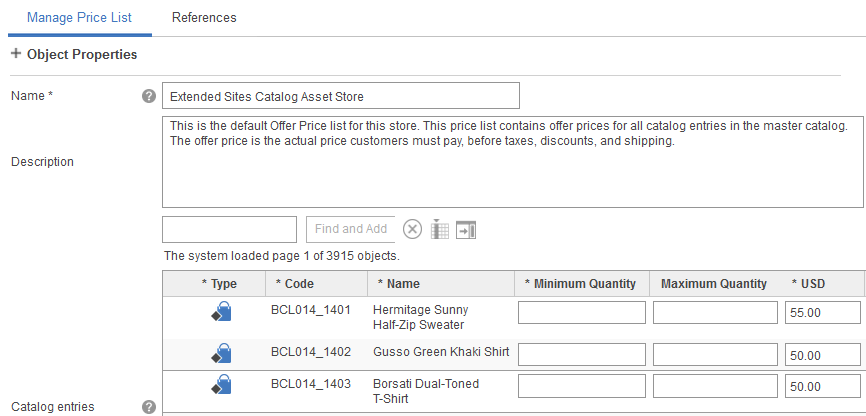Click the USD column header

point(813,284)
